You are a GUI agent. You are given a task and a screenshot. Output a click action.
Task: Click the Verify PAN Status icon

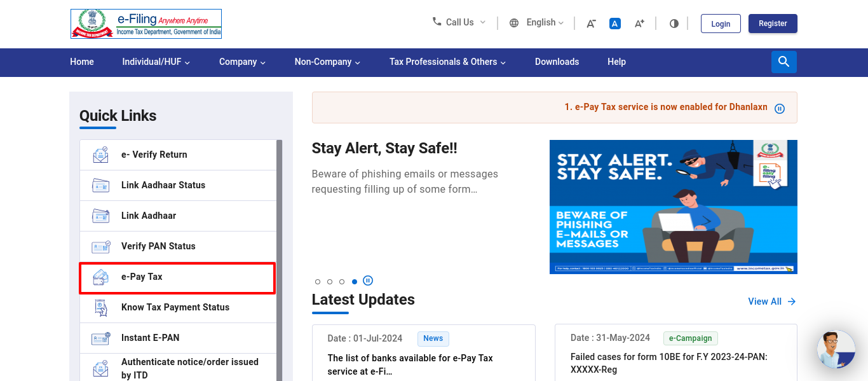[x=100, y=246]
